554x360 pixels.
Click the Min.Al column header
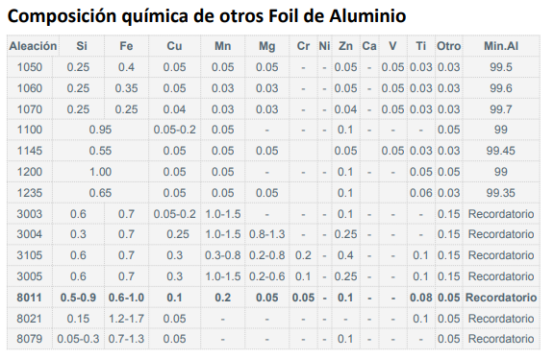[x=501, y=46]
